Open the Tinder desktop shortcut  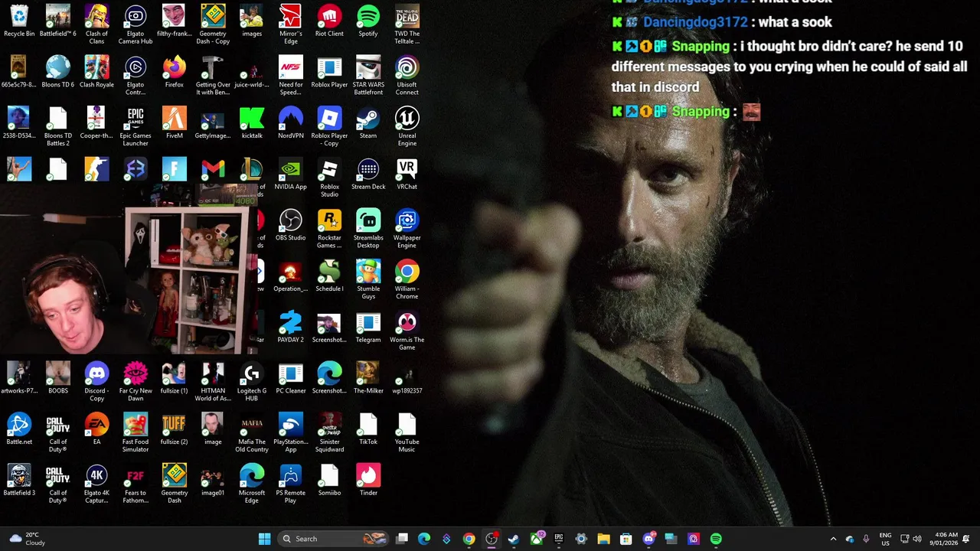tap(368, 481)
